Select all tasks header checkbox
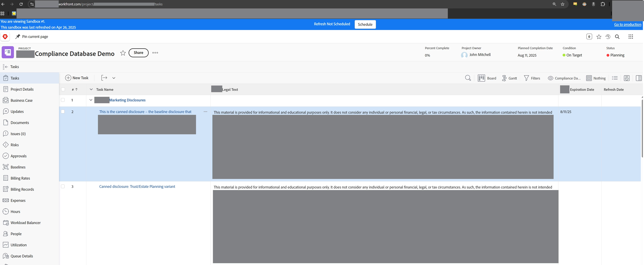Image resolution: width=644 pixels, height=265 pixels. 63,89
